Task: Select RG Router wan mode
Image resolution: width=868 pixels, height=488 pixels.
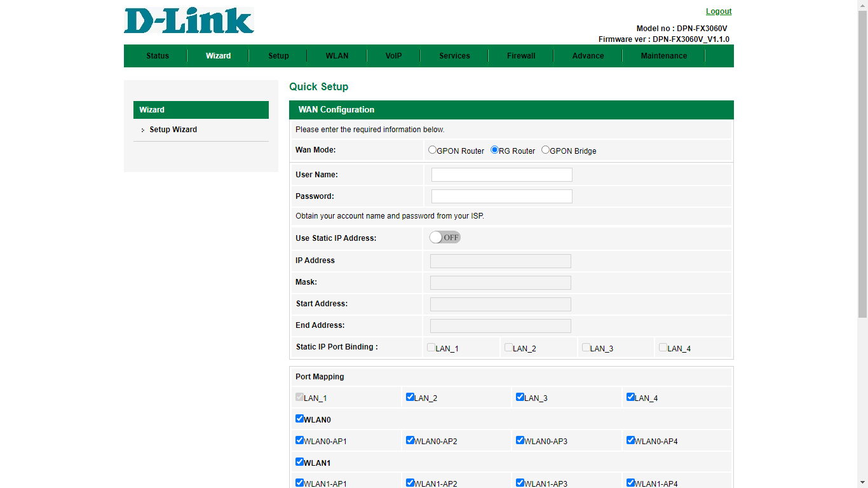Action: 494,150
